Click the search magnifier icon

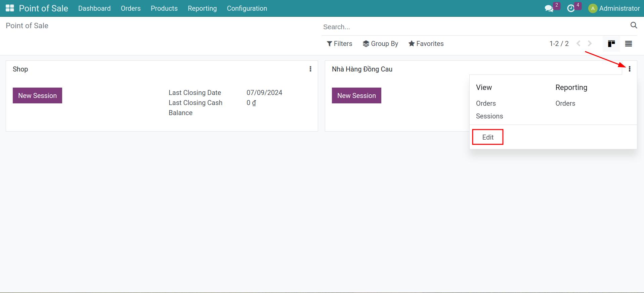click(x=634, y=26)
